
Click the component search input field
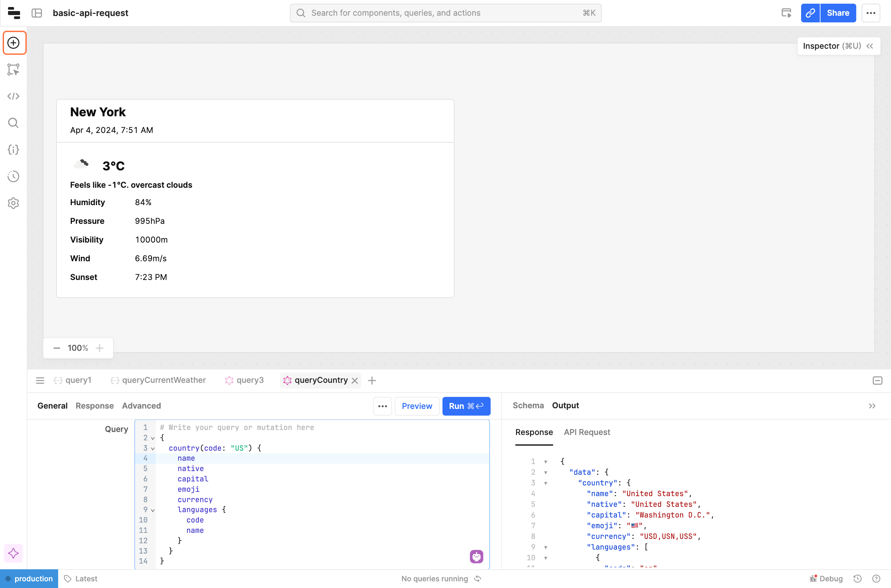click(x=445, y=13)
